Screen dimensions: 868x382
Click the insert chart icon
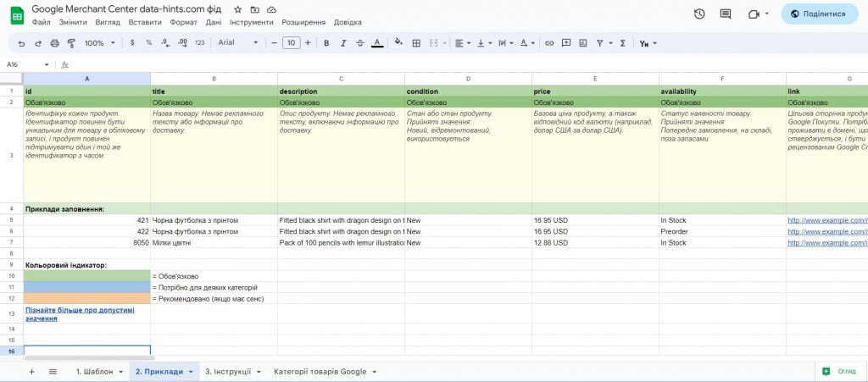click(581, 42)
